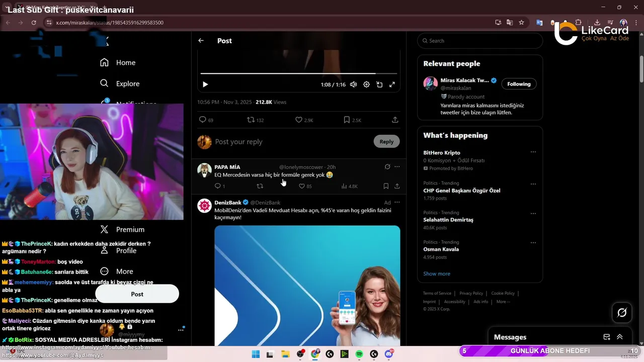Open more options on PAPA MİA's reply

coord(397,166)
